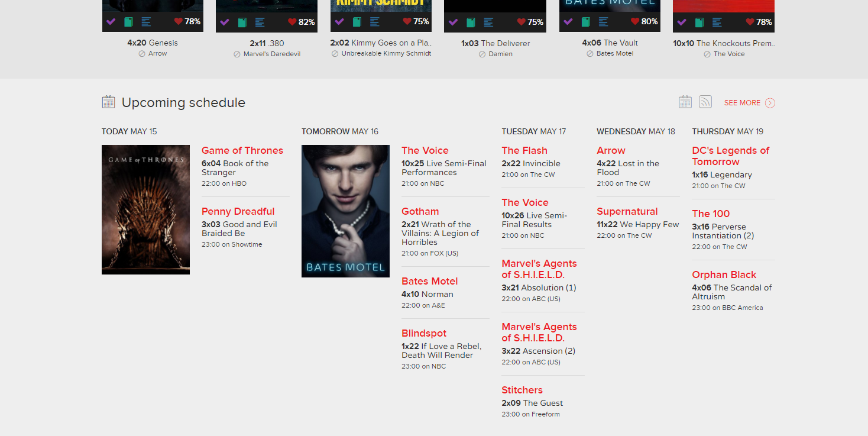
Task: Hide Marvel's Daredevil with the slashed-circle icon
Action: (x=237, y=54)
